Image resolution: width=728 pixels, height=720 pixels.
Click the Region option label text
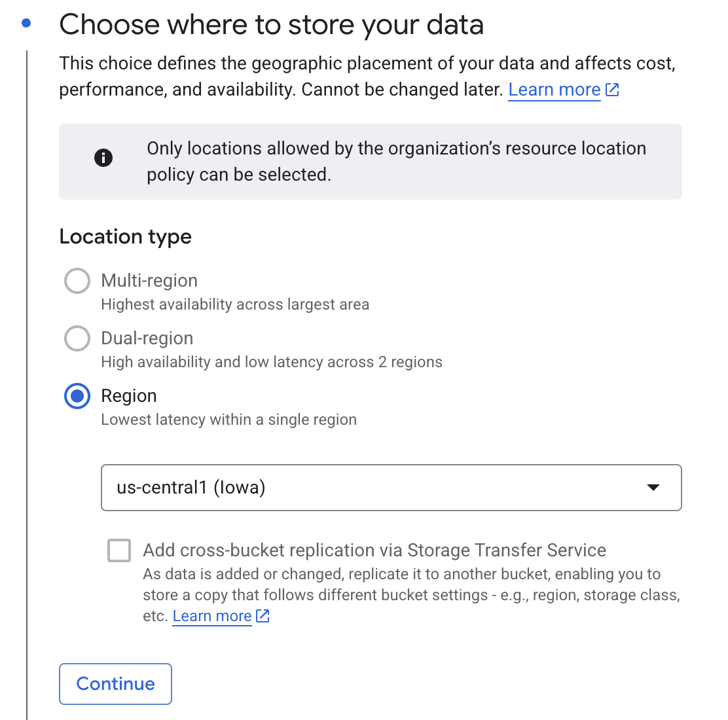[129, 396]
